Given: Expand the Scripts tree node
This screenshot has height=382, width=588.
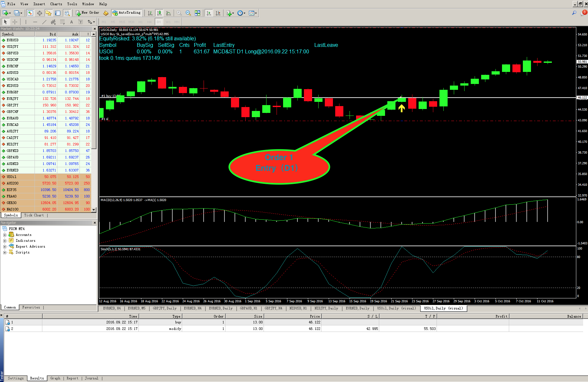Looking at the screenshot, I should (5, 252).
